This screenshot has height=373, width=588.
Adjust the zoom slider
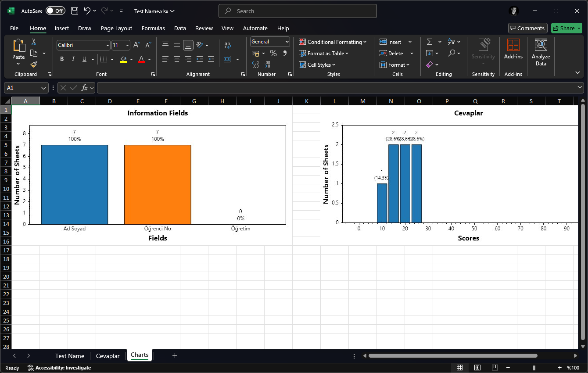point(534,368)
